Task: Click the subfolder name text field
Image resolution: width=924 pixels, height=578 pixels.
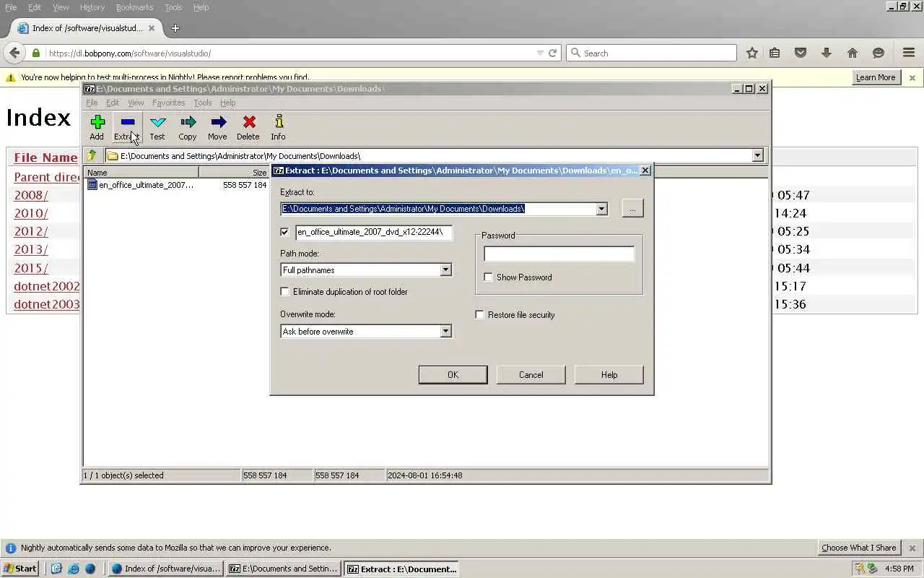Action: pos(374,232)
